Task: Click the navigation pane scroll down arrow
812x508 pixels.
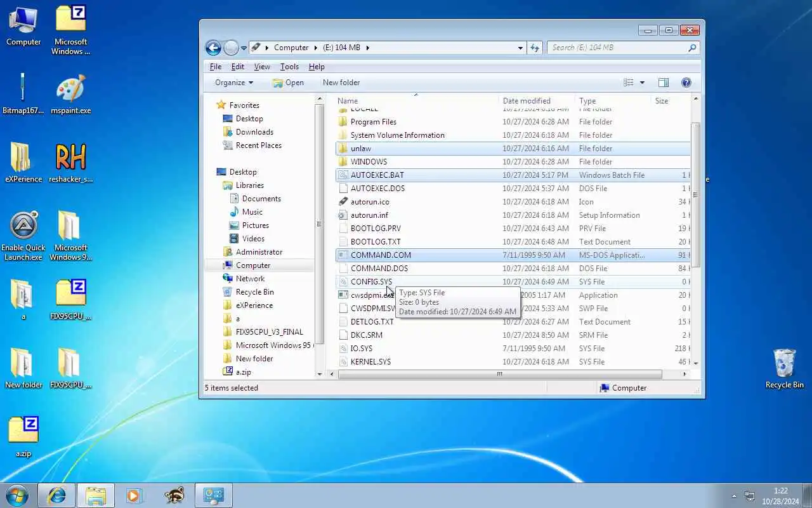Action: click(x=320, y=375)
